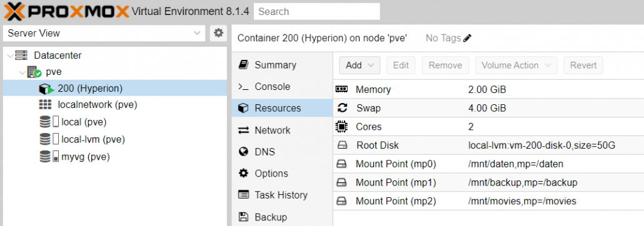
Task: Click the Network arrows icon
Action: (x=244, y=130)
